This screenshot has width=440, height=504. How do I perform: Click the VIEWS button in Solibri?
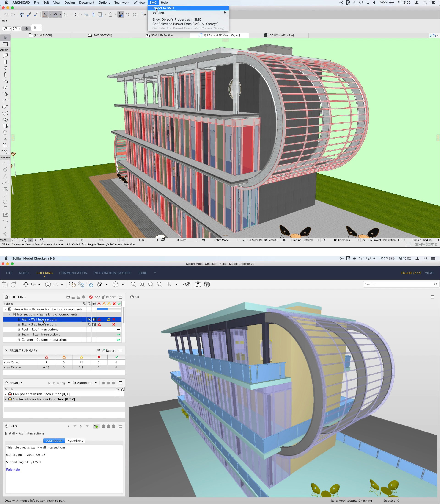tap(429, 273)
